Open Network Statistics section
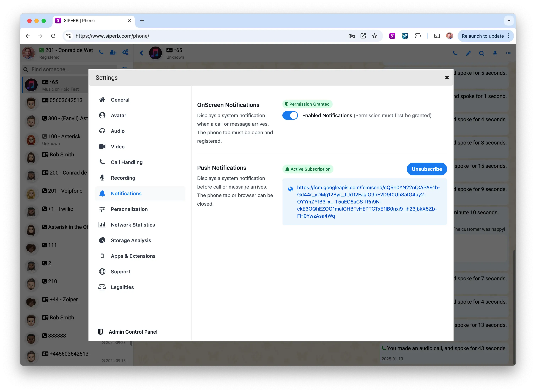The width and height of the screenshot is (536, 392). (x=140, y=225)
